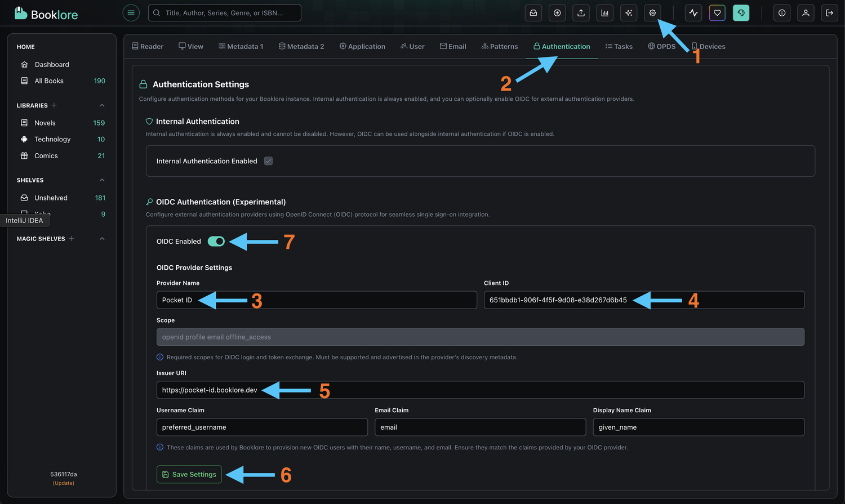Open the bookdrop inbox icon in the toolbar
The height and width of the screenshot is (504, 845).
pos(533,12)
